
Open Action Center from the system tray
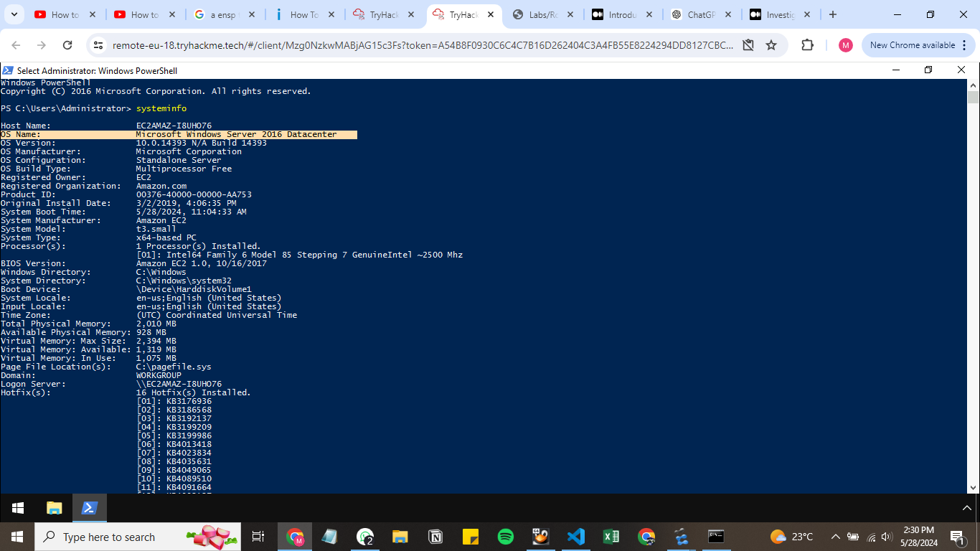[957, 537]
